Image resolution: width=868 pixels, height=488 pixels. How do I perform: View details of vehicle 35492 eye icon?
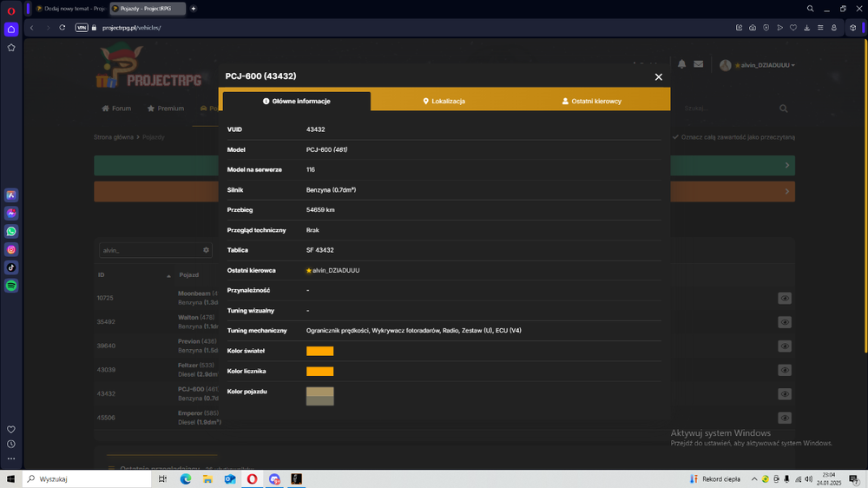pyautogui.click(x=785, y=322)
